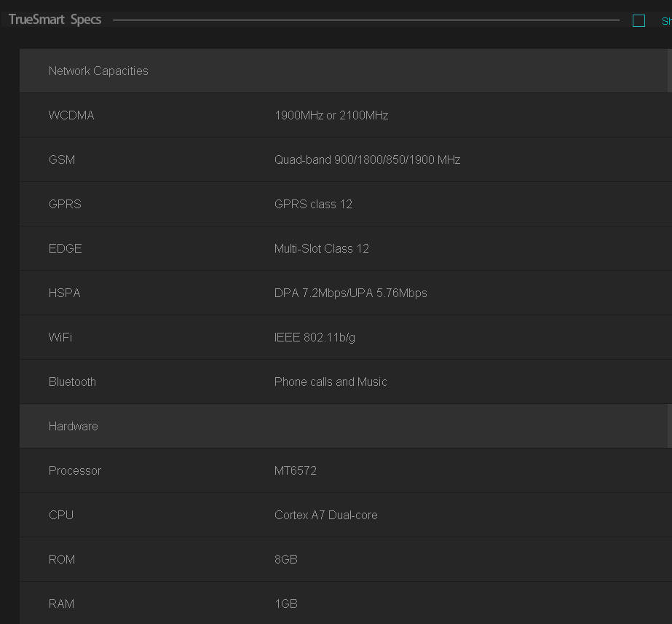Select the Bluetooth row label
Viewport: 672px width, 624px height.
pyautogui.click(x=72, y=382)
